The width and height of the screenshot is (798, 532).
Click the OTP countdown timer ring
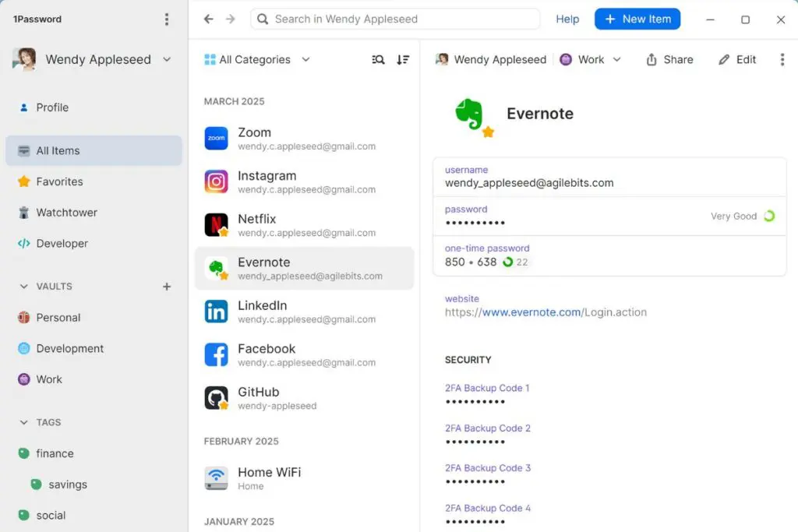tap(508, 262)
